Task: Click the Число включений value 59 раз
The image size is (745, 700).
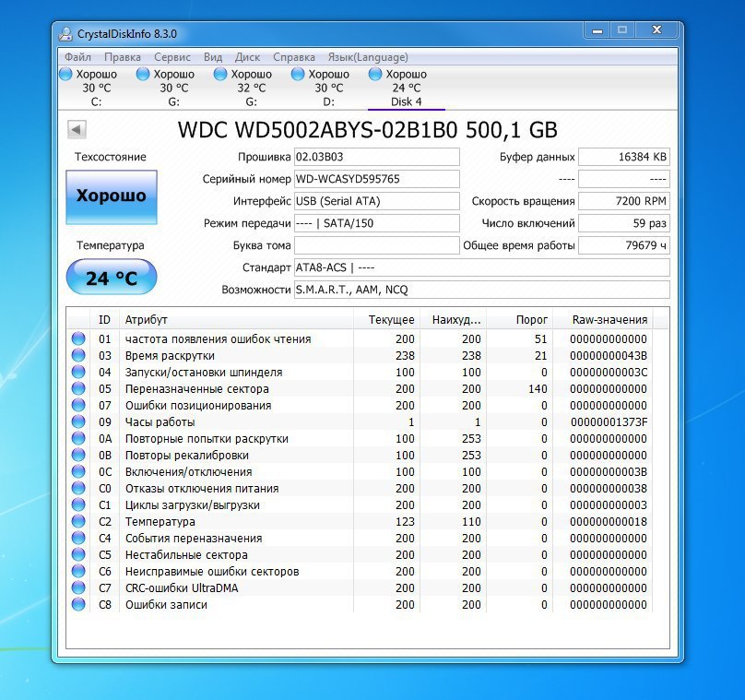Action: pyautogui.click(x=624, y=223)
